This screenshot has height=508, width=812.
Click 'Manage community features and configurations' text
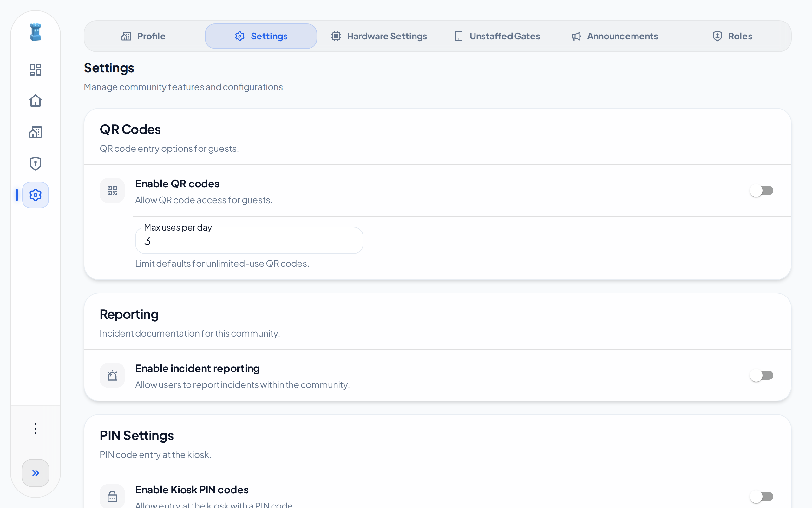(x=183, y=87)
